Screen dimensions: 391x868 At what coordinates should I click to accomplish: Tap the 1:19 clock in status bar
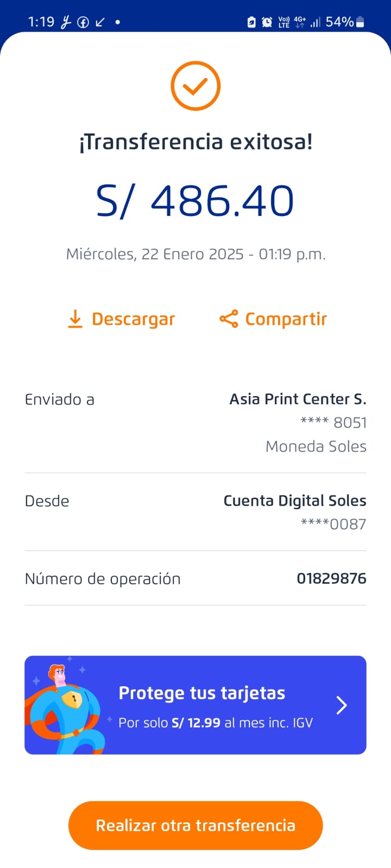pyautogui.click(x=41, y=22)
